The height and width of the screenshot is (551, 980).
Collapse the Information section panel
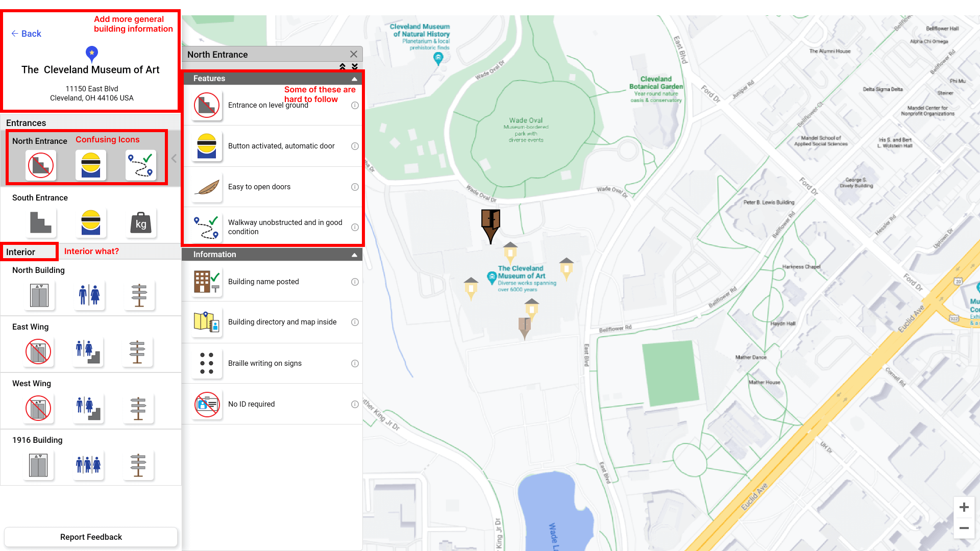(355, 254)
